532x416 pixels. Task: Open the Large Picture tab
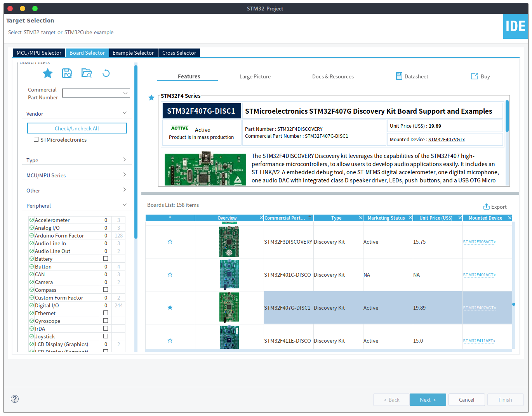point(255,76)
